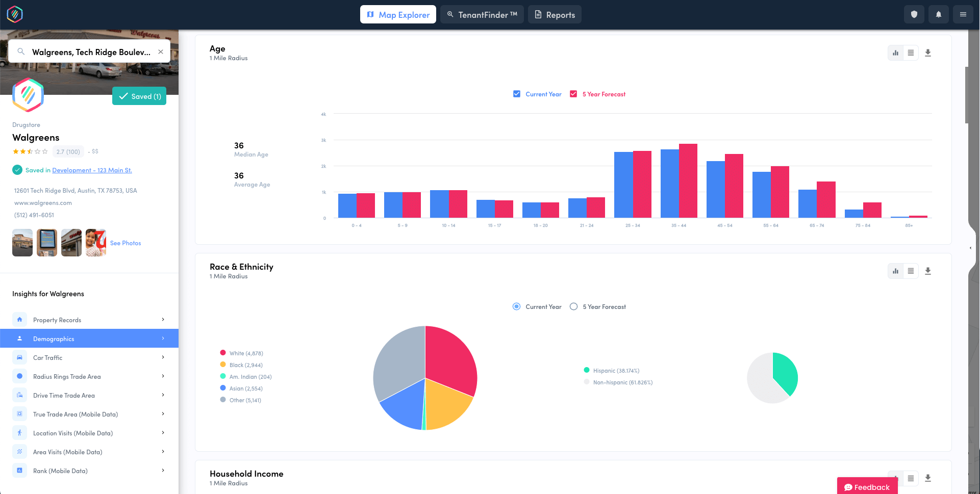Screen dimensions: 980x494
Task: Click the Saved in Development - 123 Main St. link
Action: [x=92, y=170]
